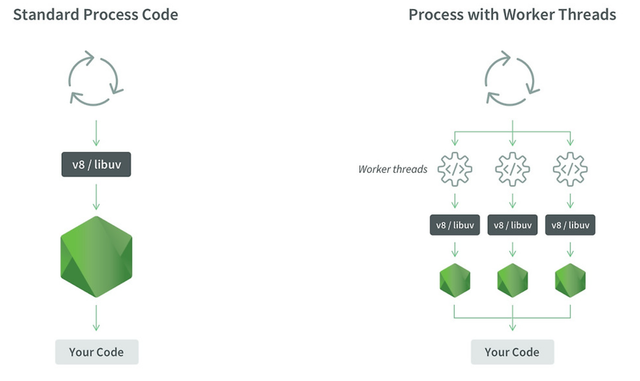Select the middle small Node.js hexagon
This screenshot has width=640, height=381.
pos(512,280)
